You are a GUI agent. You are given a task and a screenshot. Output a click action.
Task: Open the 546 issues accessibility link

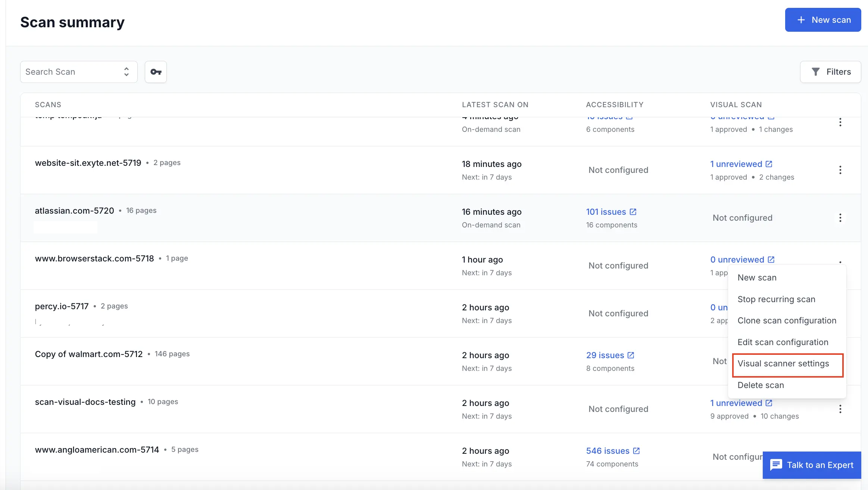point(608,451)
